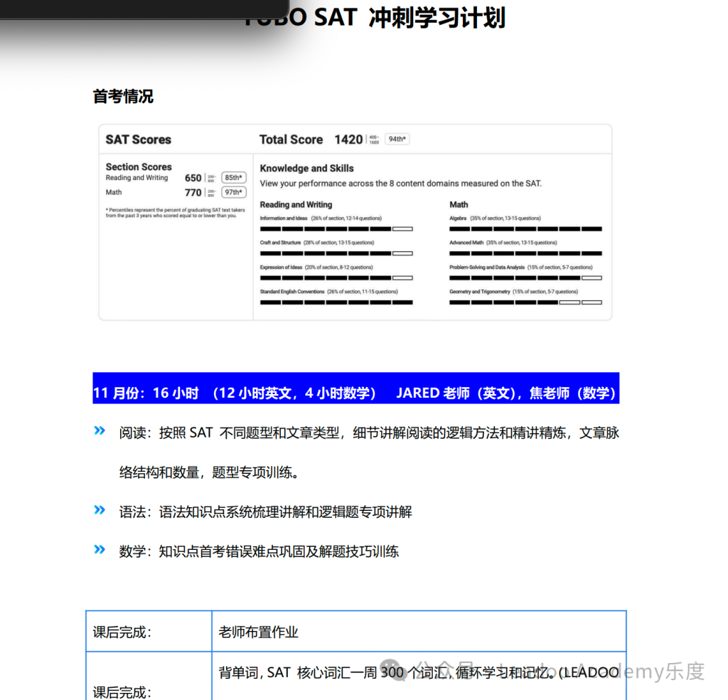Click the Problem-Solving and Data Analysis bar
Image resolution: width=728 pixels, height=700 pixels.
click(525, 277)
